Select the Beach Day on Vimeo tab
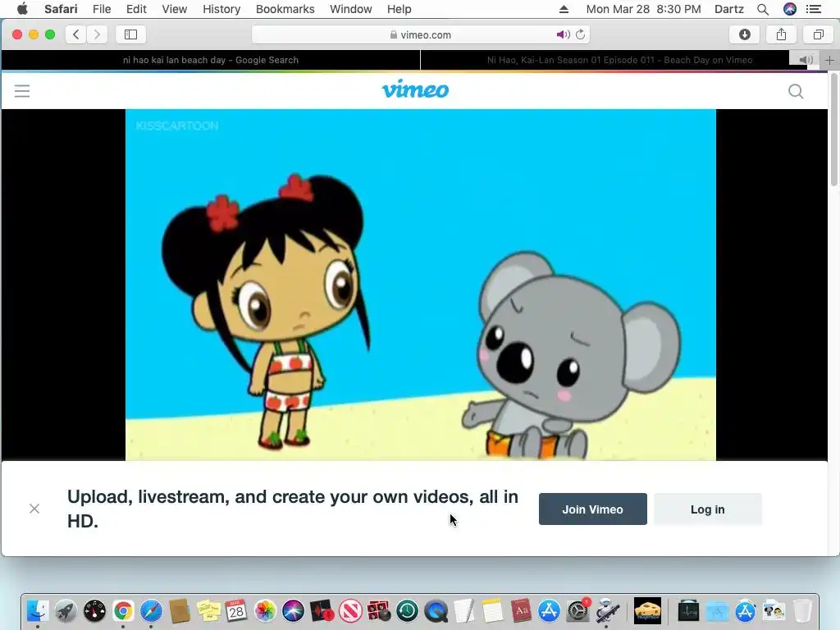 tap(619, 60)
